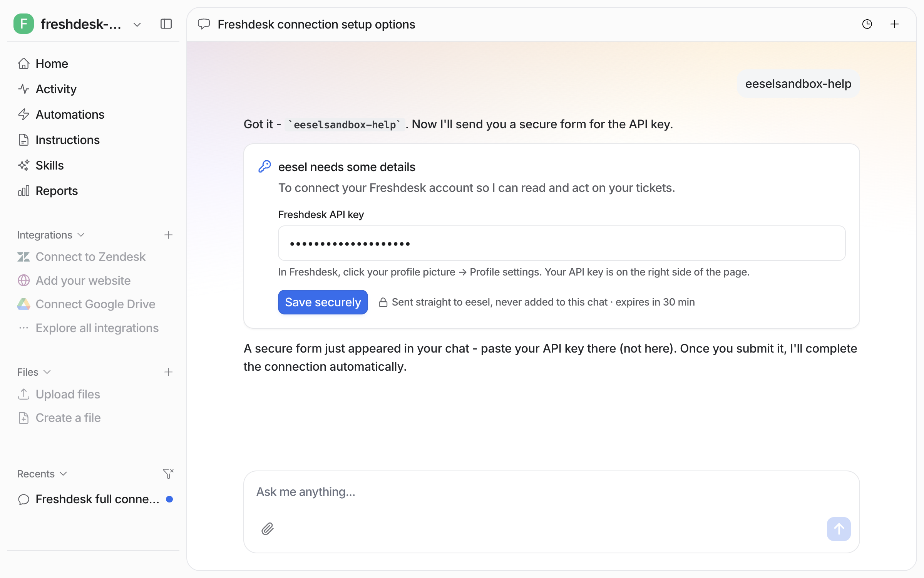Image resolution: width=924 pixels, height=578 pixels.
Task: Click the lock icon beside security note
Action: click(383, 302)
